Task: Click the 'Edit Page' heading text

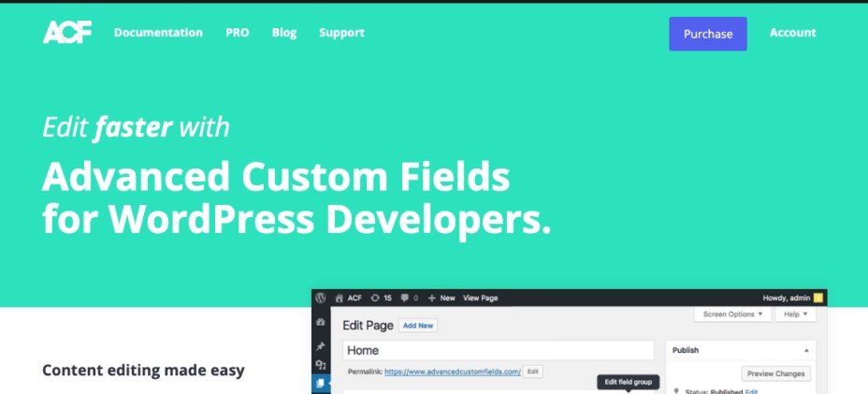Action: click(369, 326)
